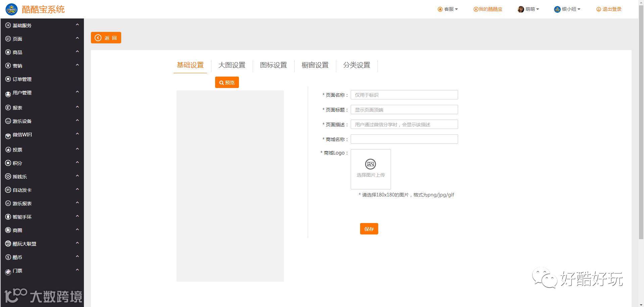This screenshot has height=307, width=644.
Task: Switch to the 大图设置 tab
Action: 232,65
